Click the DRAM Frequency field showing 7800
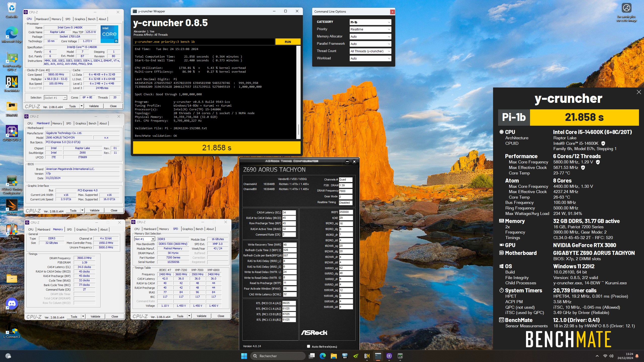 coord(346,191)
